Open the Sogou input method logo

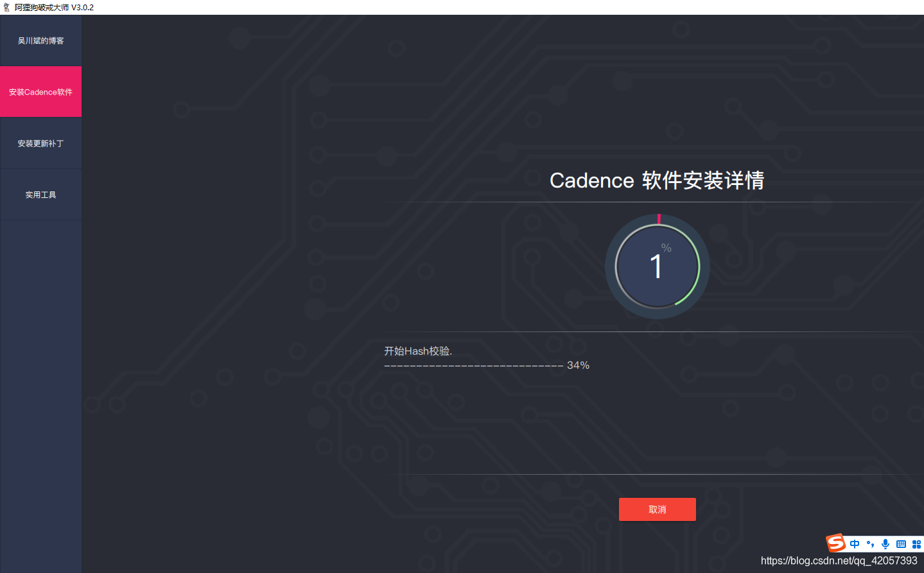tap(835, 543)
